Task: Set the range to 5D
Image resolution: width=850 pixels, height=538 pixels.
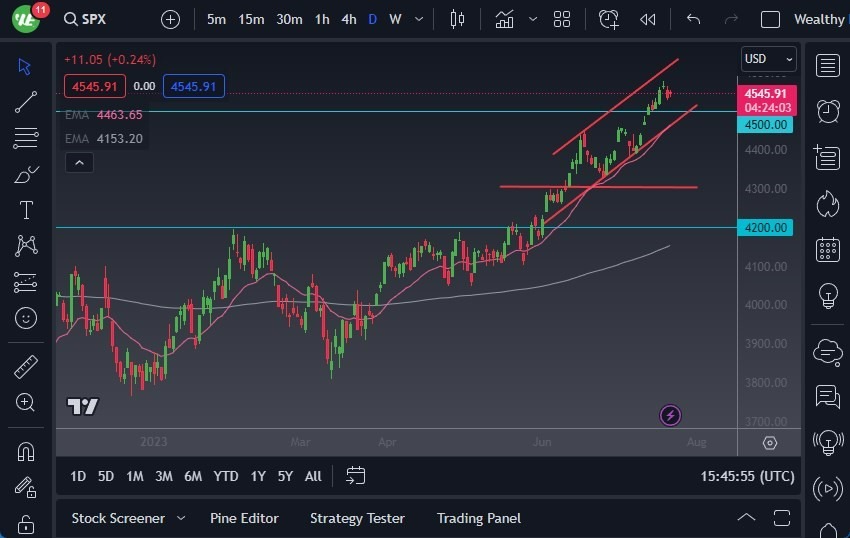Action: pyautogui.click(x=106, y=476)
